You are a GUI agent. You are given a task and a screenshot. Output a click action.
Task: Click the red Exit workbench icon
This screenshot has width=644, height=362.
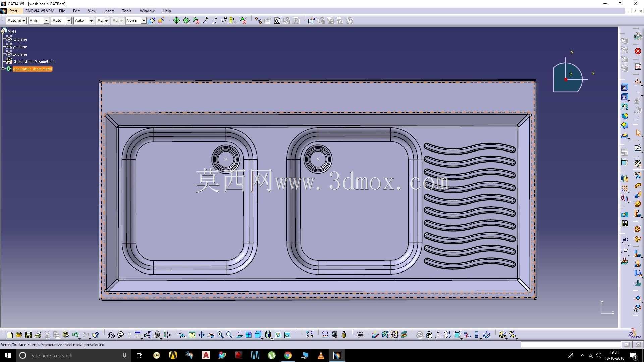638,51
